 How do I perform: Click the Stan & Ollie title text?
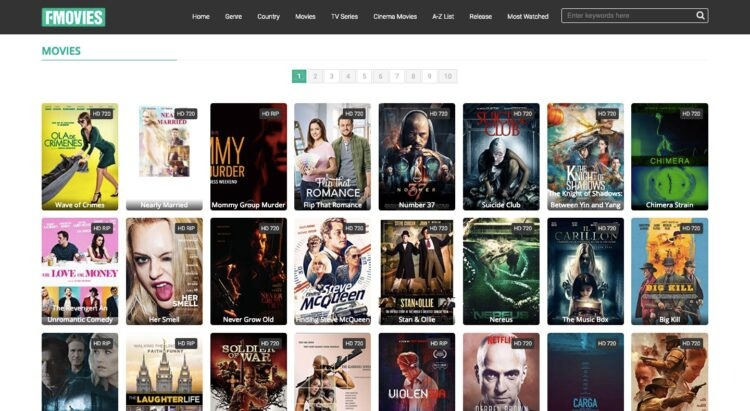click(417, 320)
